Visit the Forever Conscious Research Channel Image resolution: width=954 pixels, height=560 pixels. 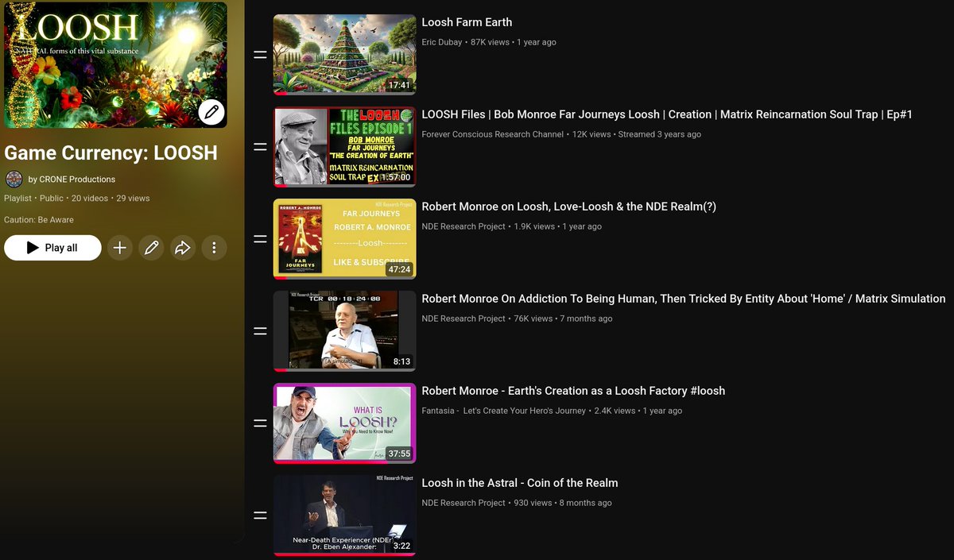(493, 134)
